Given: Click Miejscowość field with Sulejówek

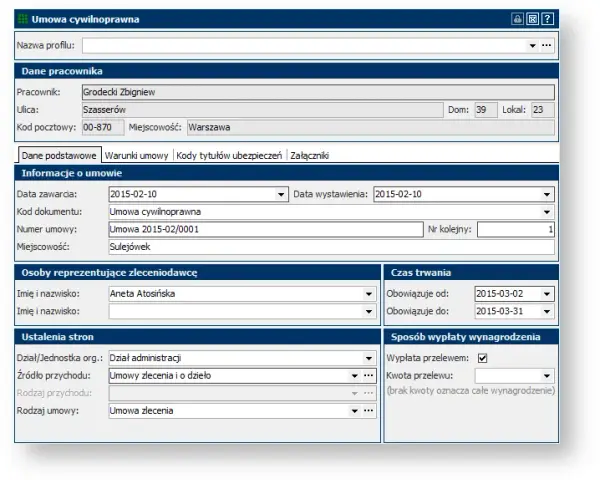Looking at the screenshot, I should coord(331,247).
